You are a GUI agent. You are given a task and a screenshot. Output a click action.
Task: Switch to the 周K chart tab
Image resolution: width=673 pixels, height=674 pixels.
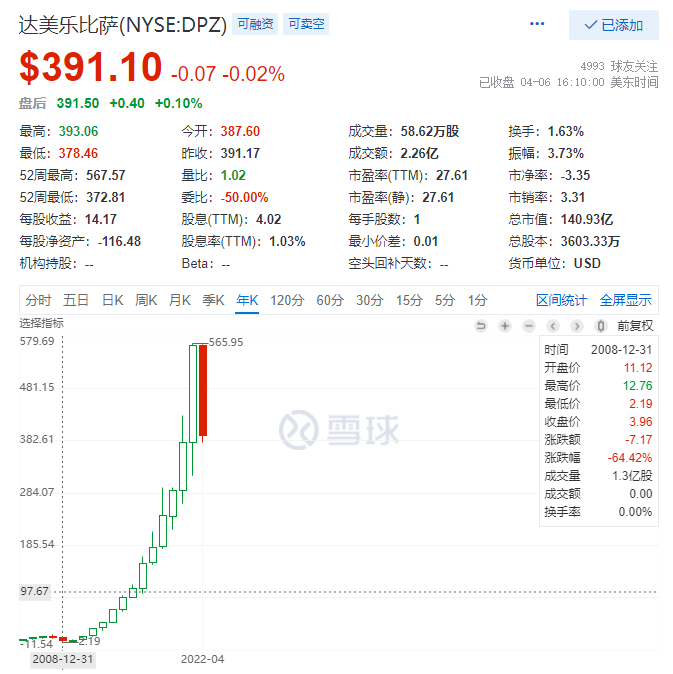click(146, 300)
